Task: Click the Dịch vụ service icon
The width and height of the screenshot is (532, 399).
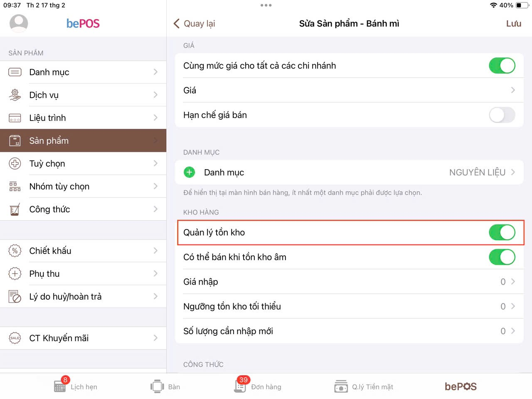Action: (x=15, y=95)
